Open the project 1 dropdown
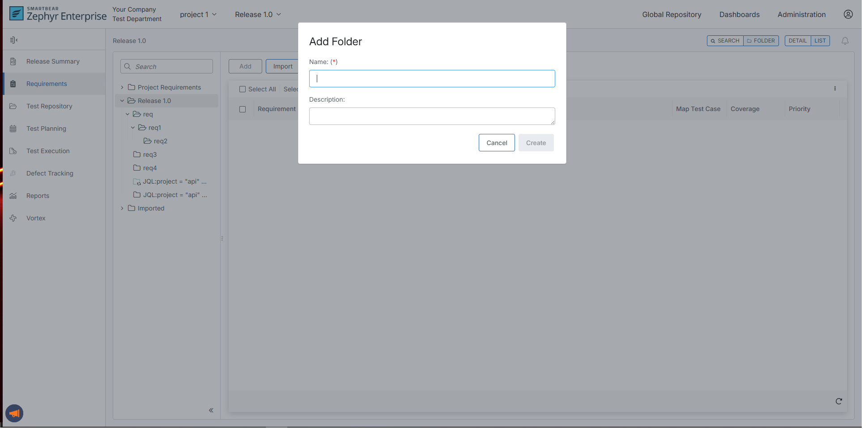Screen dimensions: 868x429 [198, 14]
